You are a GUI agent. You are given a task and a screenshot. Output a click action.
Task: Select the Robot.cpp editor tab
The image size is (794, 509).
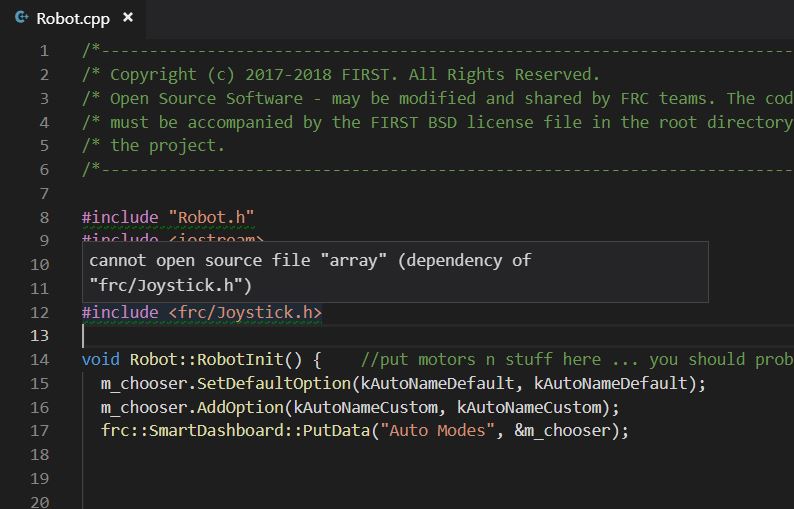pyautogui.click(x=73, y=19)
